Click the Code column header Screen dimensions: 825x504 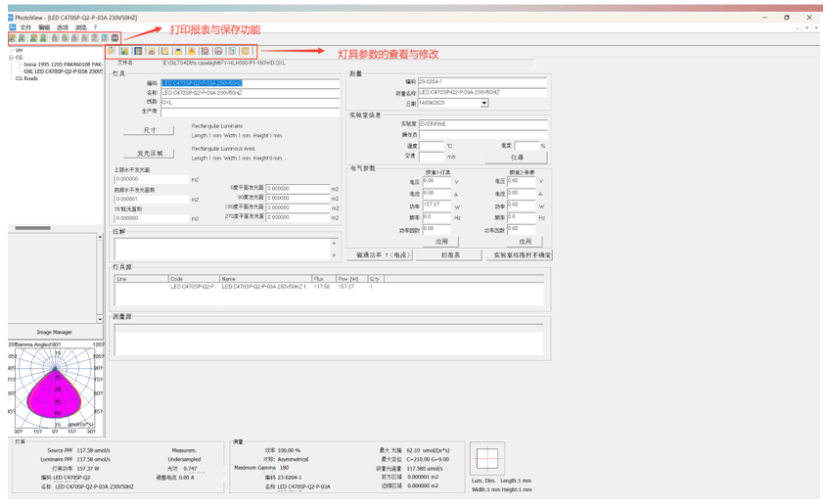[x=194, y=279]
